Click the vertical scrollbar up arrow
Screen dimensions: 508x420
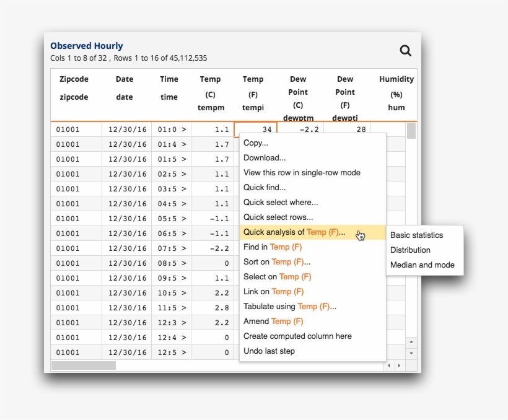click(x=411, y=342)
